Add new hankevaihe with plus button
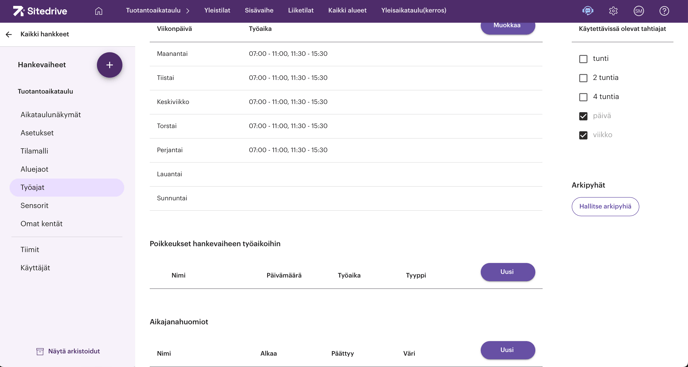This screenshot has width=688, height=367. pyautogui.click(x=110, y=65)
